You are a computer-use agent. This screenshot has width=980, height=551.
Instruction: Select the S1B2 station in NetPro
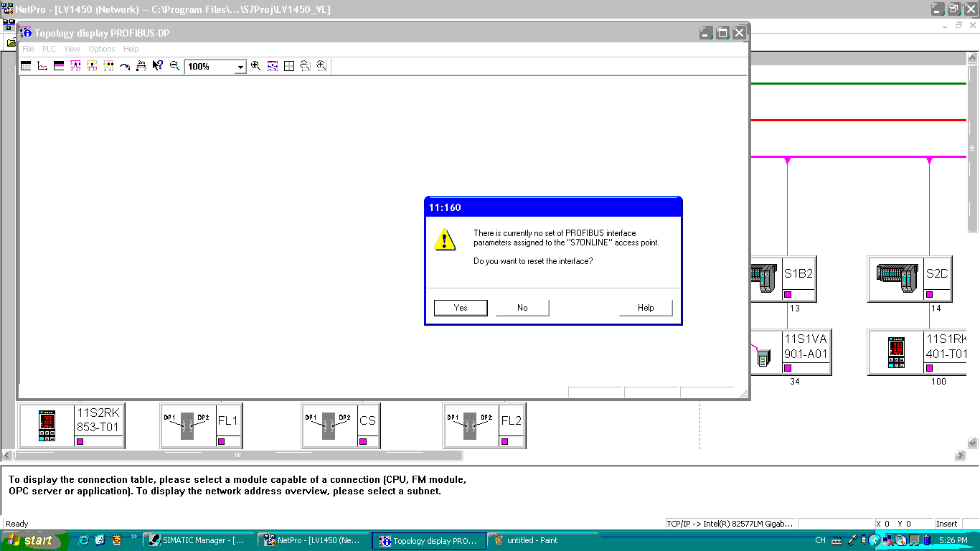tap(783, 279)
